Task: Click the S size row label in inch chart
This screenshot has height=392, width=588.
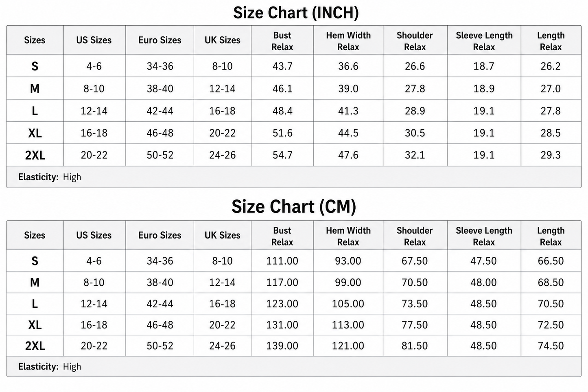Action: point(35,66)
